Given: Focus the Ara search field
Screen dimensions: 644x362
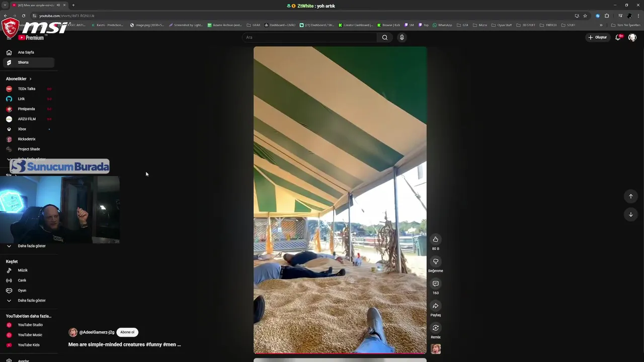Looking at the screenshot, I should coord(309,37).
